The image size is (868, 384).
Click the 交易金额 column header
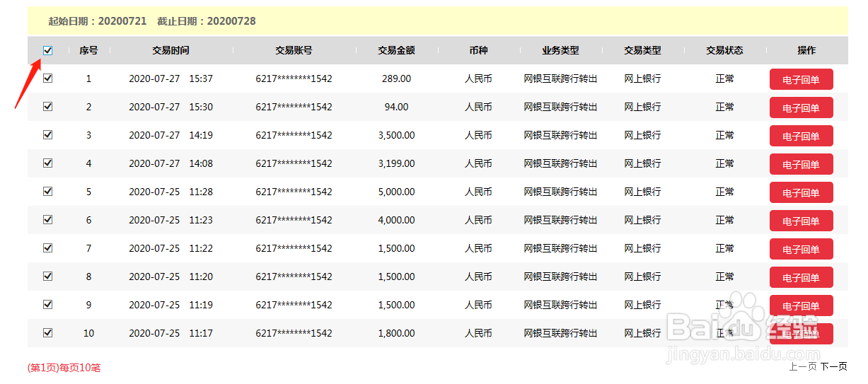point(396,50)
